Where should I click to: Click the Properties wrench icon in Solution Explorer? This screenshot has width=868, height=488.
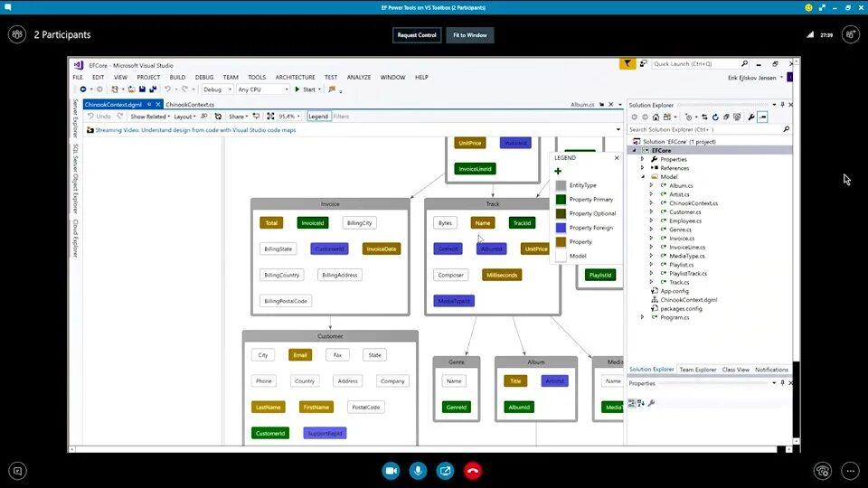751,117
